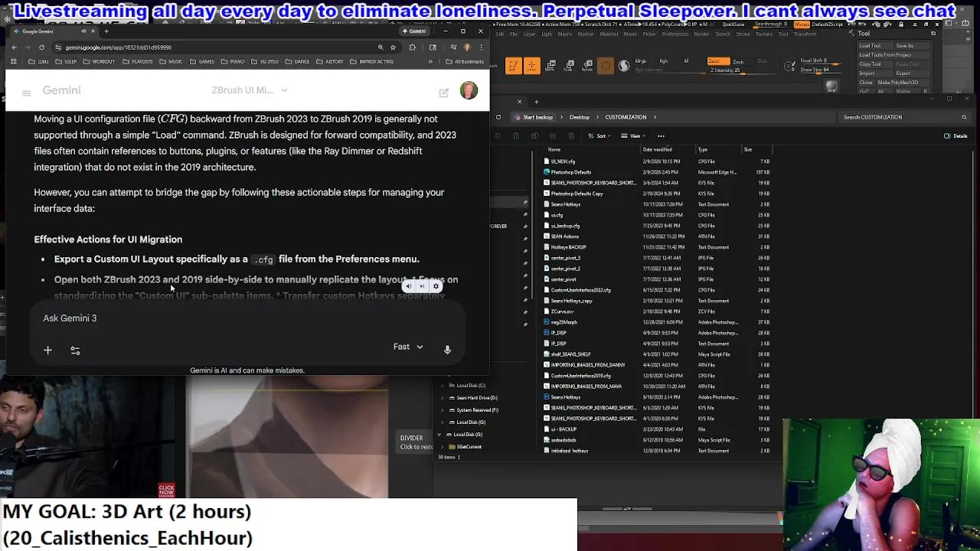Click the Explorer search magnifier icon
Image resolution: width=980 pixels, height=551 pixels.
click(x=964, y=117)
